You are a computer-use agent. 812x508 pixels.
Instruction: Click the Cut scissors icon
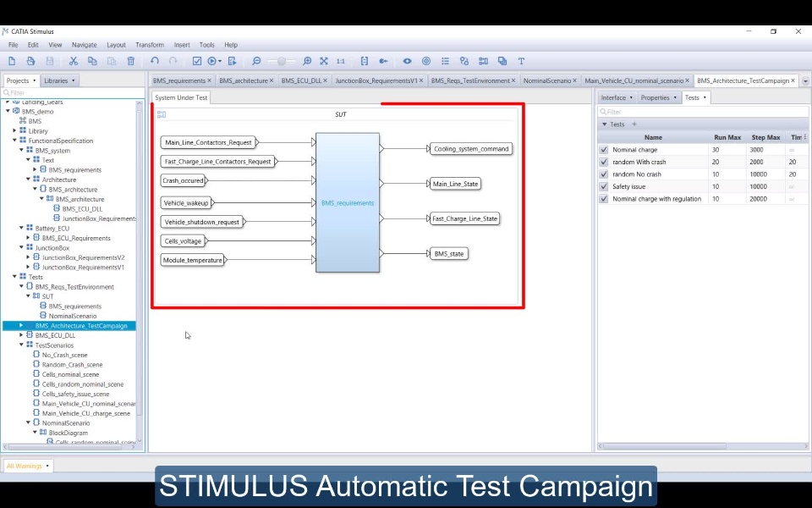[x=73, y=61]
